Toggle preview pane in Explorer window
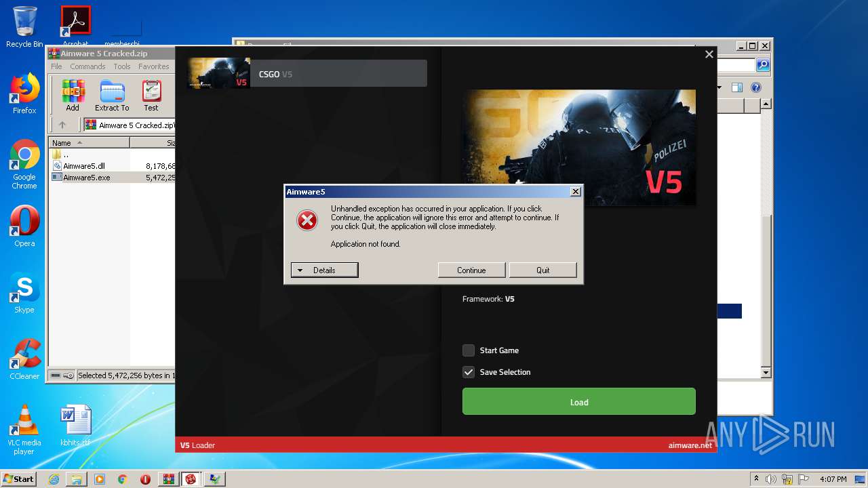The width and height of the screenshot is (868, 488). 737,87
